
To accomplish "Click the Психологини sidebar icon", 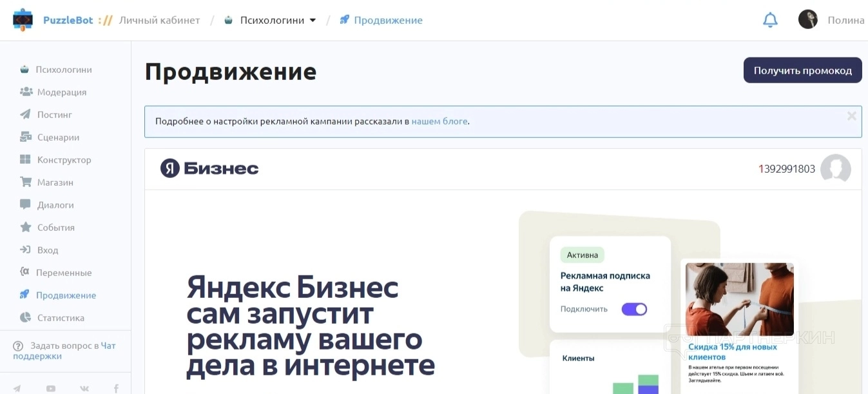I will [24, 69].
